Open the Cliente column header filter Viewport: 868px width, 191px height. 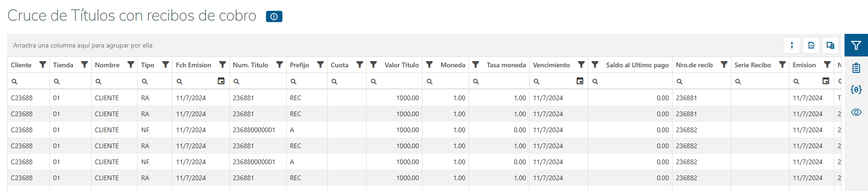[43, 64]
